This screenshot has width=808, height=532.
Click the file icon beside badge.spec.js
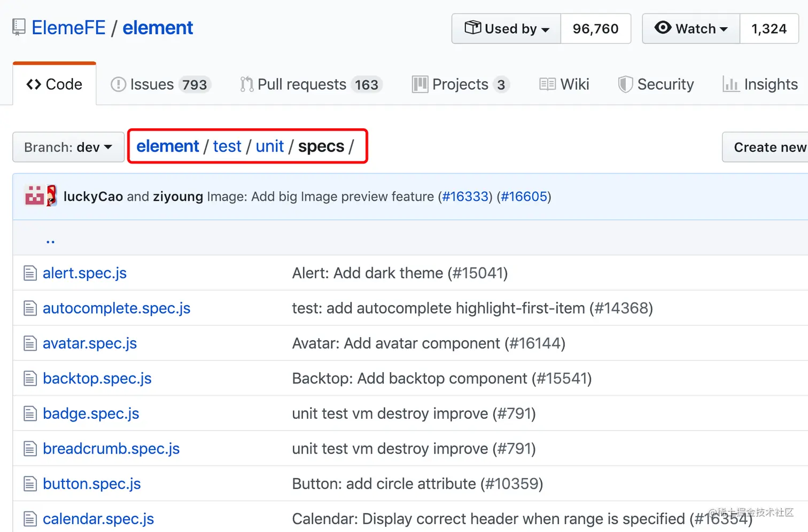pyautogui.click(x=30, y=414)
